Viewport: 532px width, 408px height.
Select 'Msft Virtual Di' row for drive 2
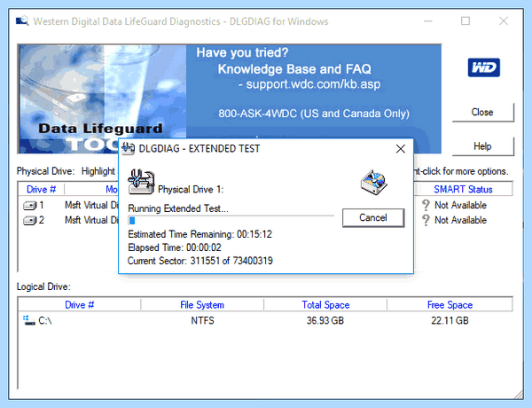tap(91, 220)
